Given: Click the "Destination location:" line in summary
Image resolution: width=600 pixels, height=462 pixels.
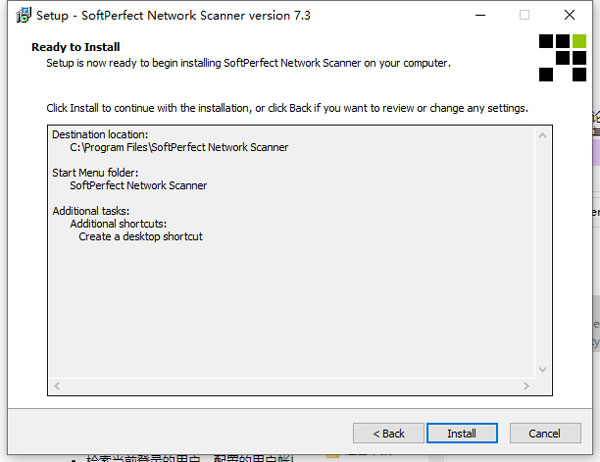Looking at the screenshot, I should (x=100, y=134).
